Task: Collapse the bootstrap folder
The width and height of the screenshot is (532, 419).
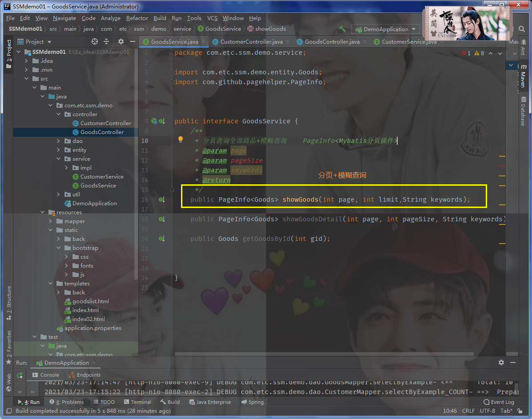Action: click(x=58, y=248)
